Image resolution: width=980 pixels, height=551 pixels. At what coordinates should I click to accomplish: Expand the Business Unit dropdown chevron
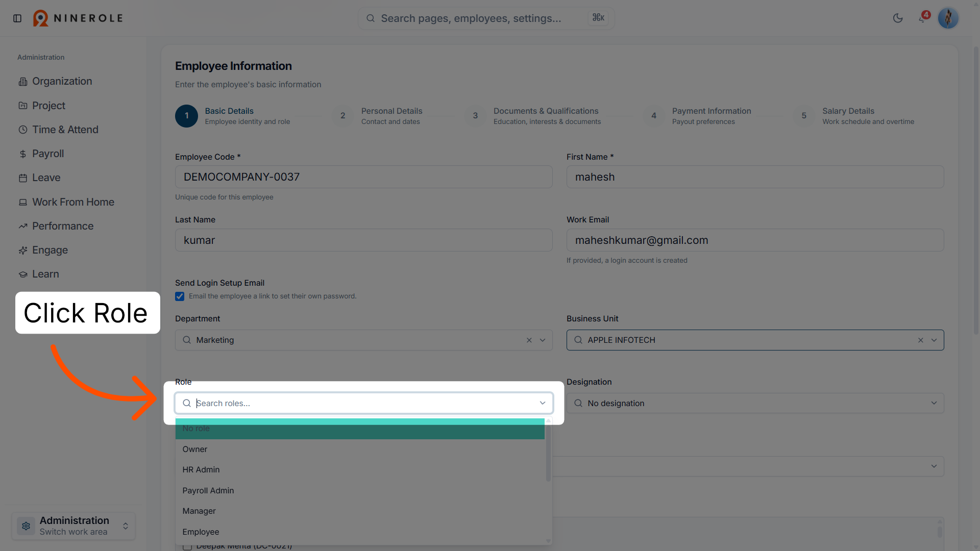click(934, 340)
